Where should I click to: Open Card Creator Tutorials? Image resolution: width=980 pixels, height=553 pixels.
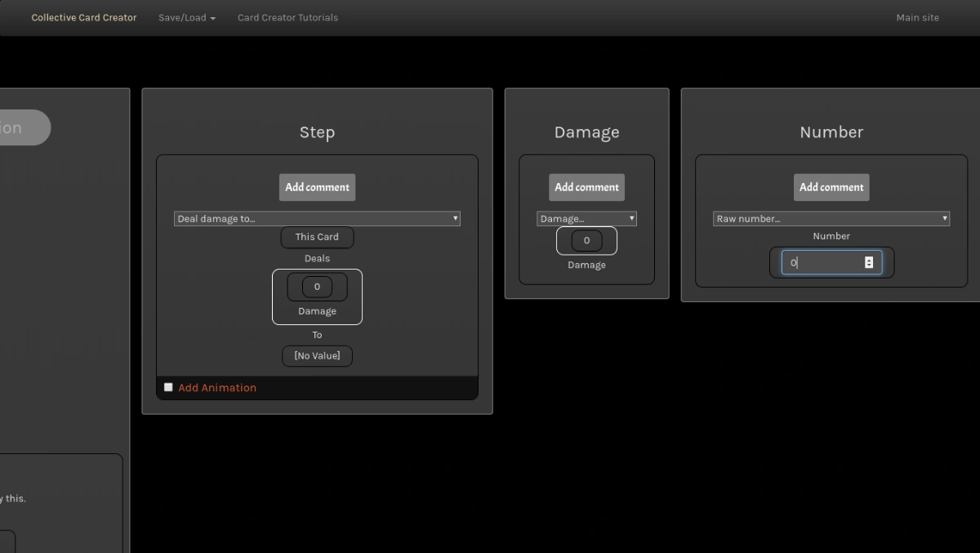pos(287,17)
